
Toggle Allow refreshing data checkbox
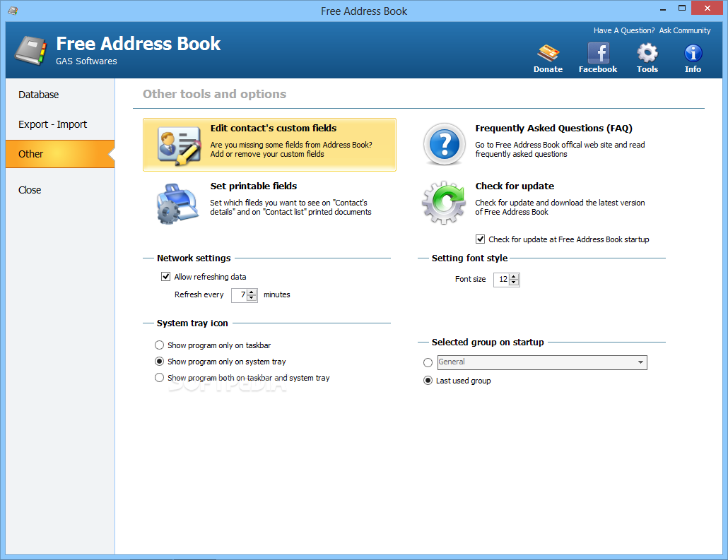point(166,277)
